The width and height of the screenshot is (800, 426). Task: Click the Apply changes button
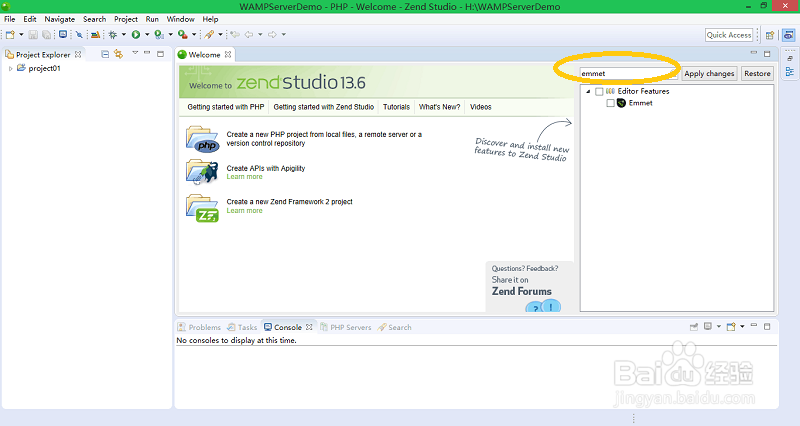pos(709,73)
